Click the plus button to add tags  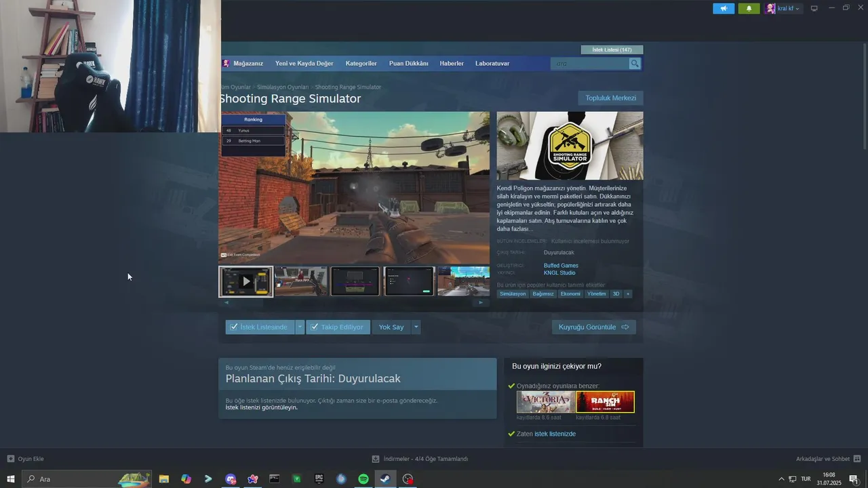point(628,294)
